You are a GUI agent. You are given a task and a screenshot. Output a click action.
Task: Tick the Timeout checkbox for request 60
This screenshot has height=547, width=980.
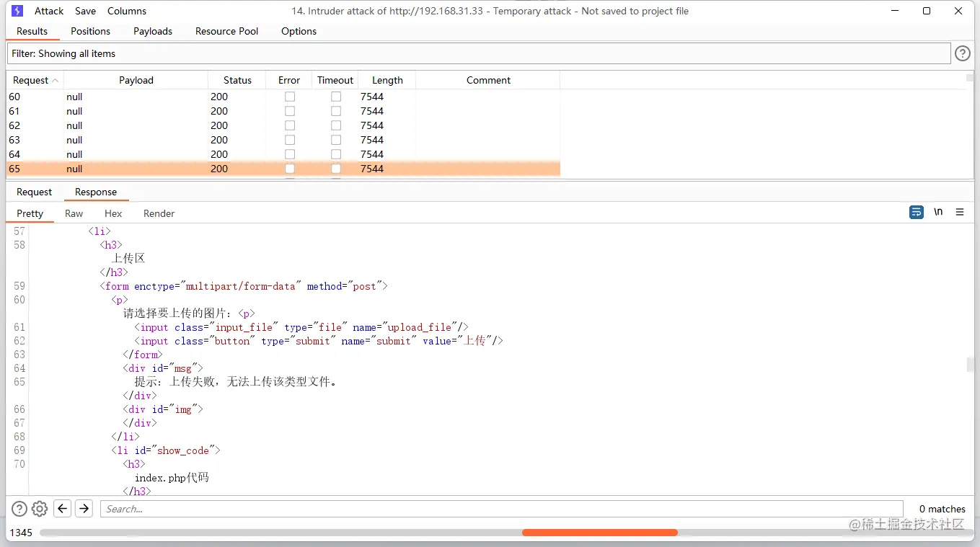(x=336, y=97)
